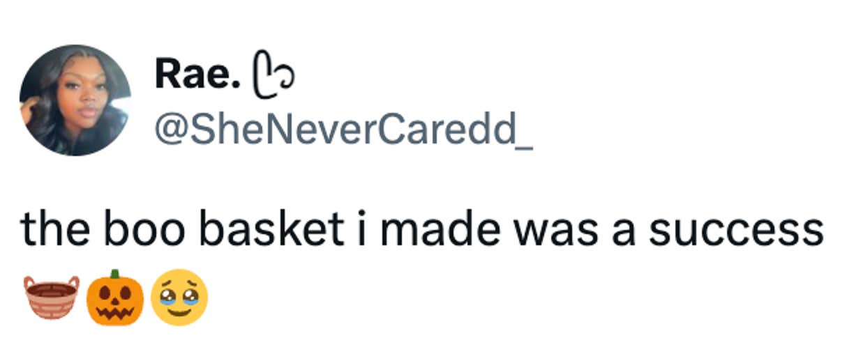The height and width of the screenshot is (354, 868).
Task: Click the woven basket emoji
Action: [51, 298]
